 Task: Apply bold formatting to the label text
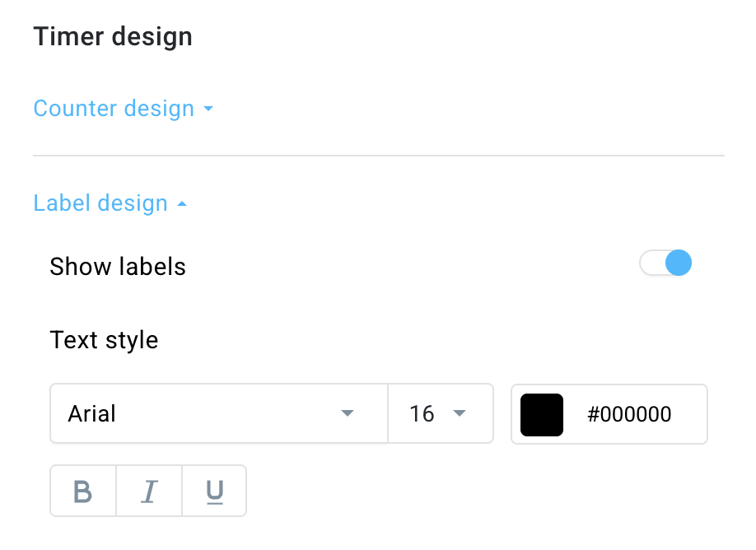[82, 491]
